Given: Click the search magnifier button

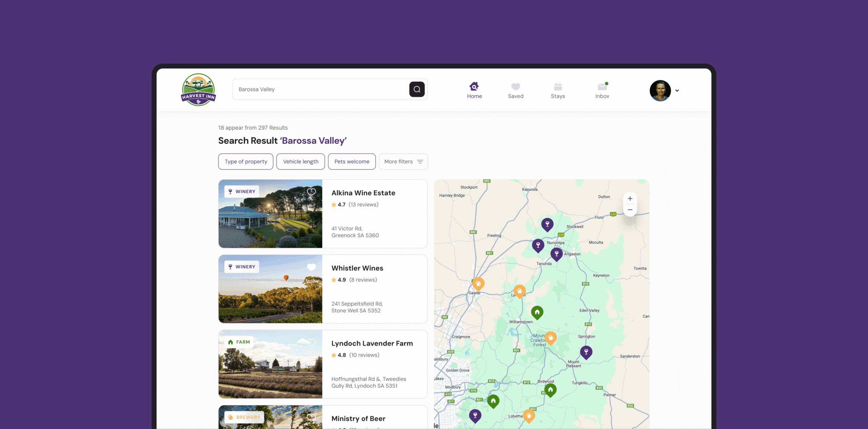Looking at the screenshot, I should (x=417, y=89).
